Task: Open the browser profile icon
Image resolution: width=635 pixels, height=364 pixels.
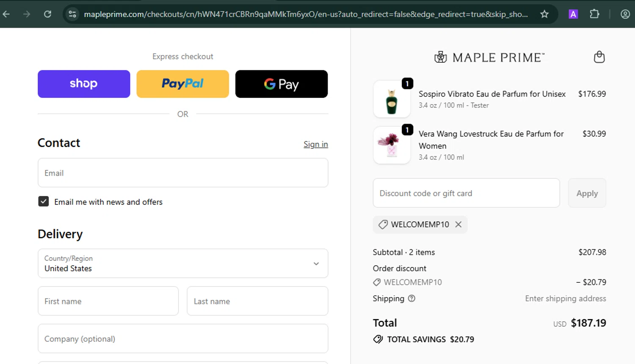Action: coord(625,14)
